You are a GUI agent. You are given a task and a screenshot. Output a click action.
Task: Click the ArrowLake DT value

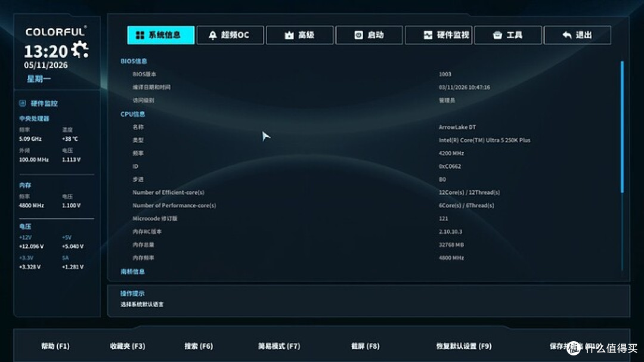457,127
